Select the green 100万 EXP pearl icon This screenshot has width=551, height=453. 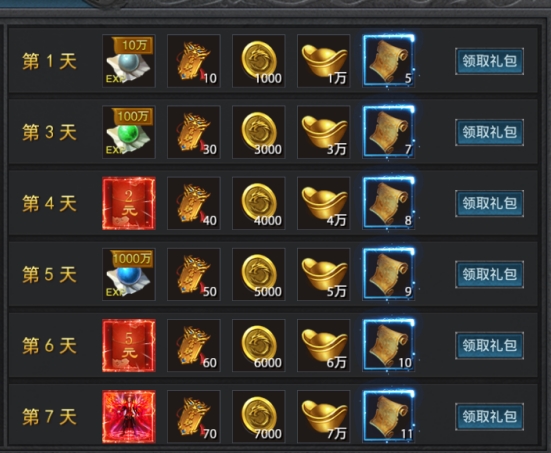(x=129, y=132)
